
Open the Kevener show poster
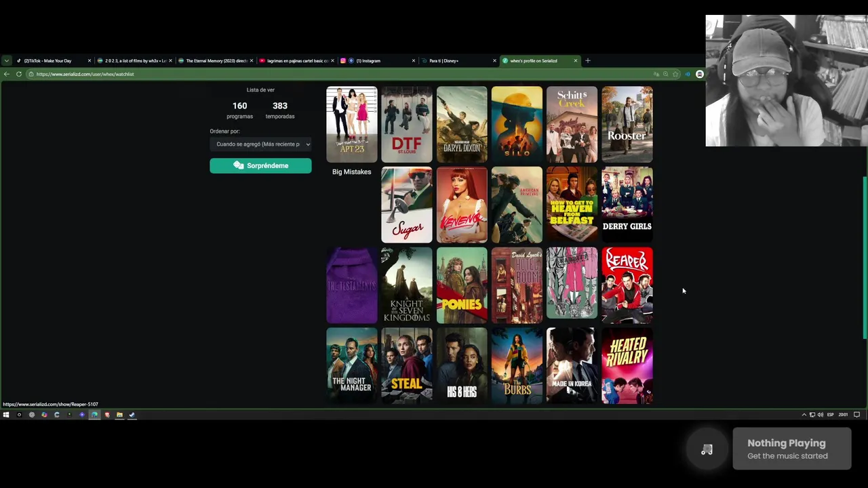point(462,205)
